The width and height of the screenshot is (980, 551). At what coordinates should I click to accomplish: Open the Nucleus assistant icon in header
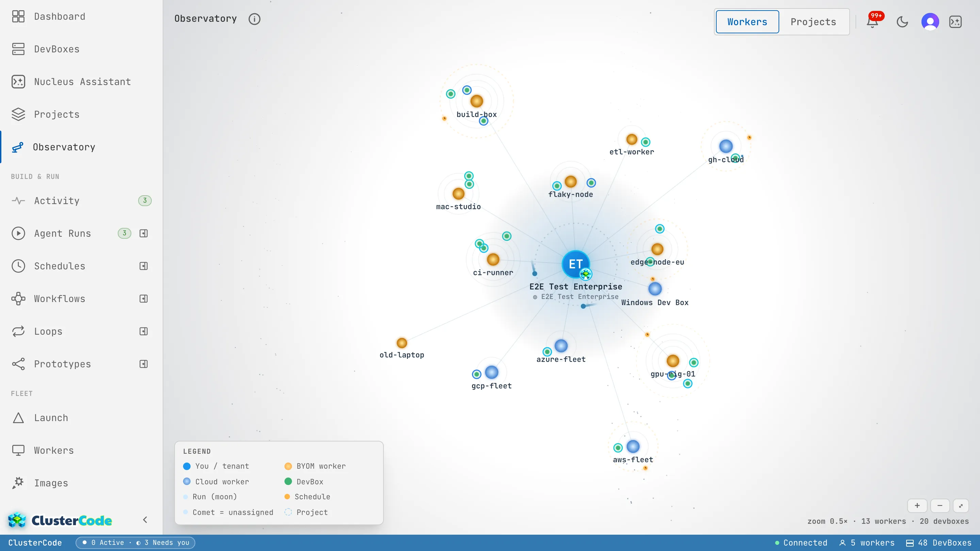coord(955,22)
